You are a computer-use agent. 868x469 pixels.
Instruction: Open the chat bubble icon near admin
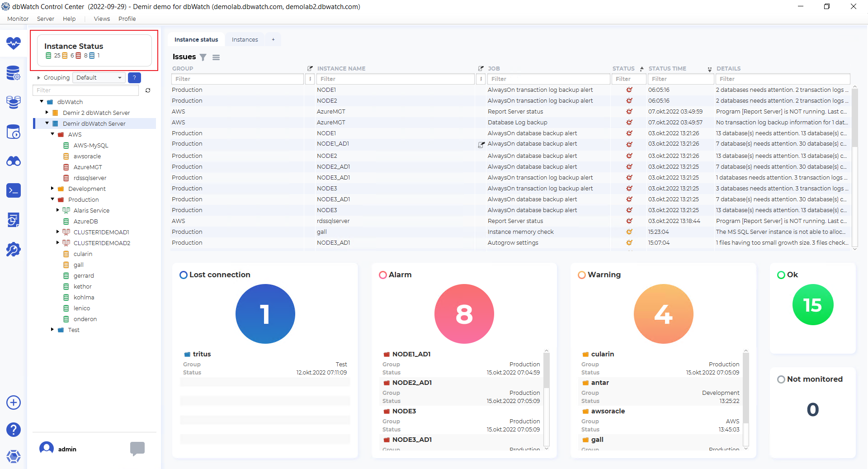tap(137, 449)
